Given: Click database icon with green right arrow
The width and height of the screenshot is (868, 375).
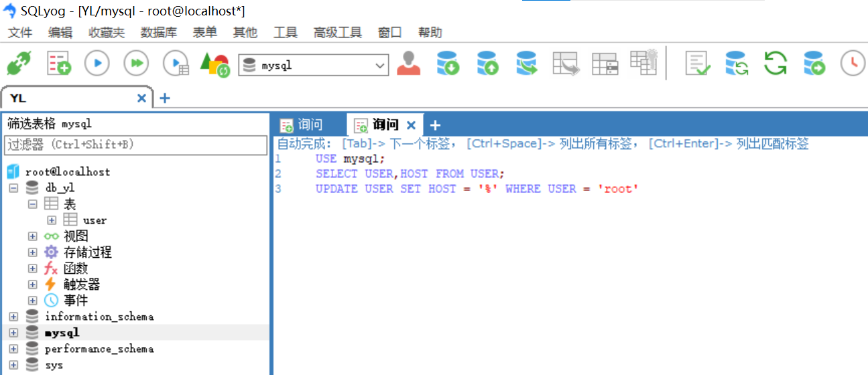Looking at the screenshot, I should [814, 64].
